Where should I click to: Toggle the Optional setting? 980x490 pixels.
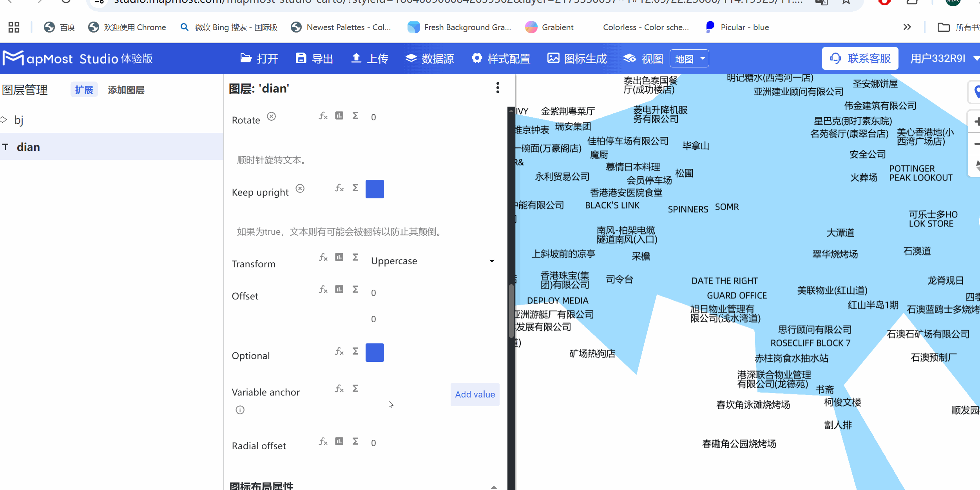[x=374, y=352]
